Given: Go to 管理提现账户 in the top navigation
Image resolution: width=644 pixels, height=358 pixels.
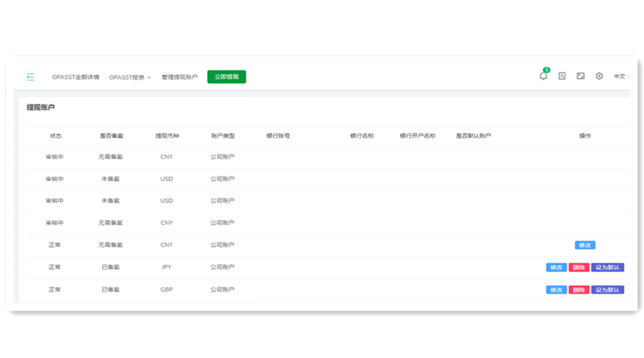Looking at the screenshot, I should pos(180,77).
